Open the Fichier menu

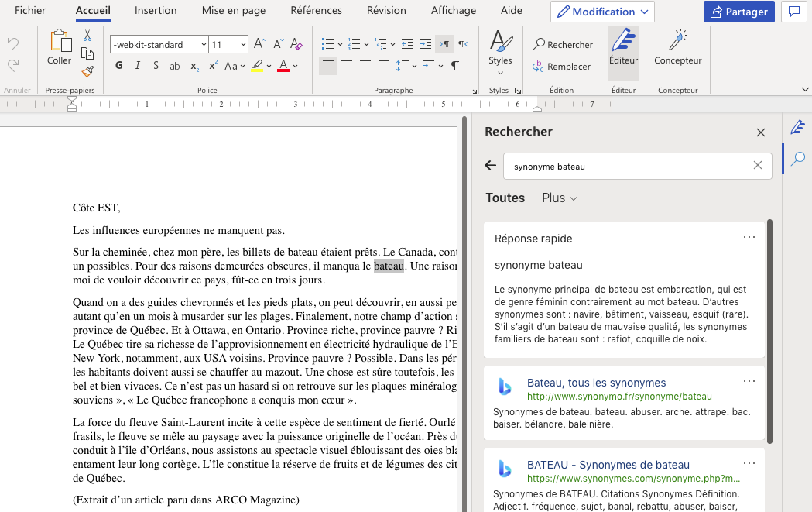tap(30, 10)
